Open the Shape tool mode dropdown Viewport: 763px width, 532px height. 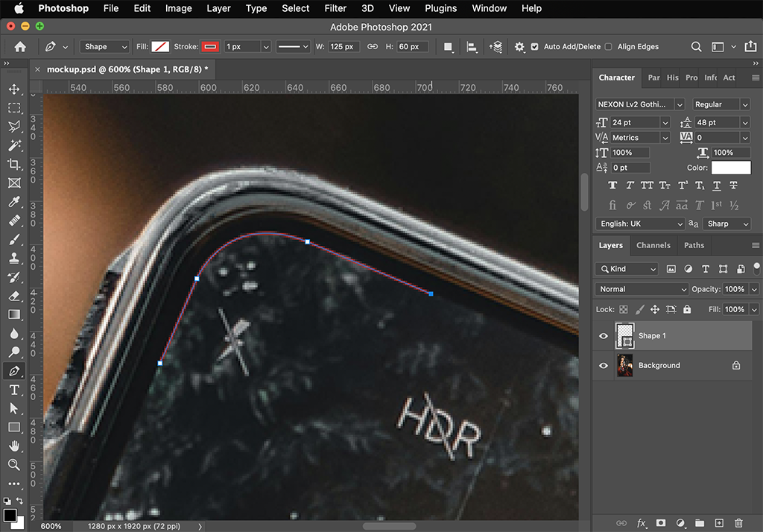[x=105, y=46]
